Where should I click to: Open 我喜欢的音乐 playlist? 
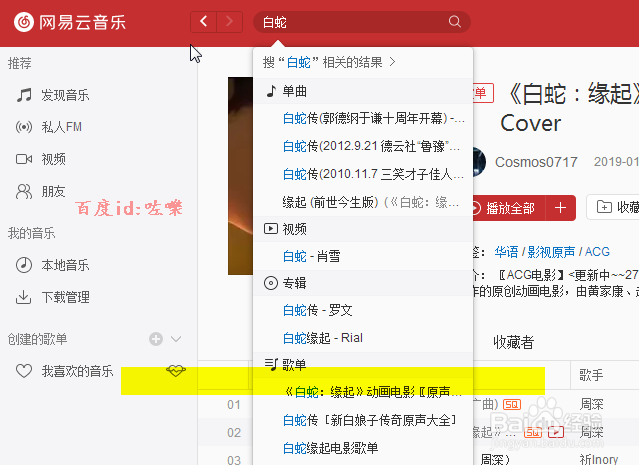point(77,371)
